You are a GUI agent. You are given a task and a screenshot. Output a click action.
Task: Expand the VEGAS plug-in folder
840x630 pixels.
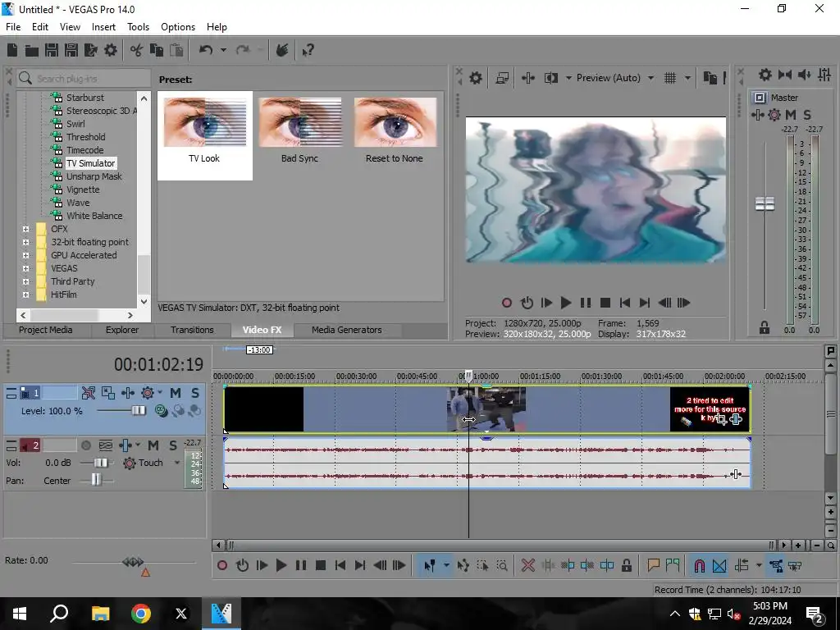click(x=25, y=268)
